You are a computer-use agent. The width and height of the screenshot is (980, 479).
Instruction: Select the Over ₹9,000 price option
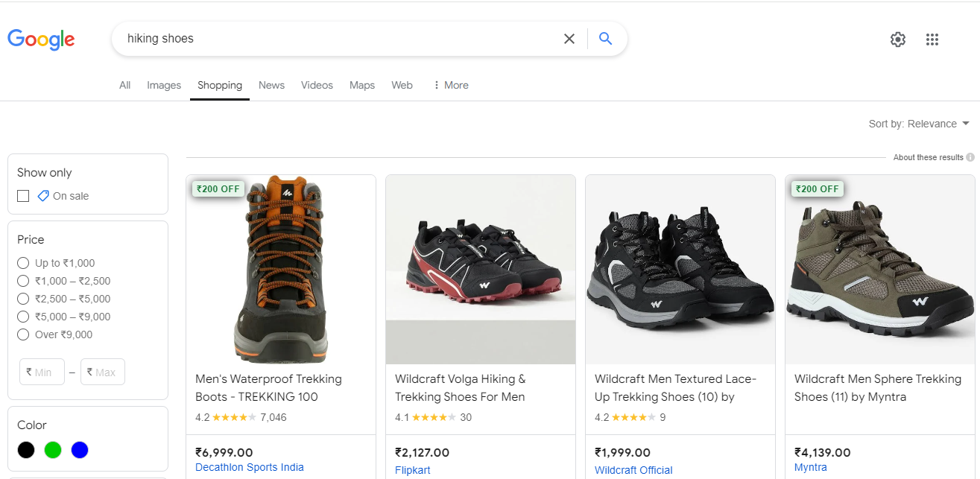(x=23, y=334)
